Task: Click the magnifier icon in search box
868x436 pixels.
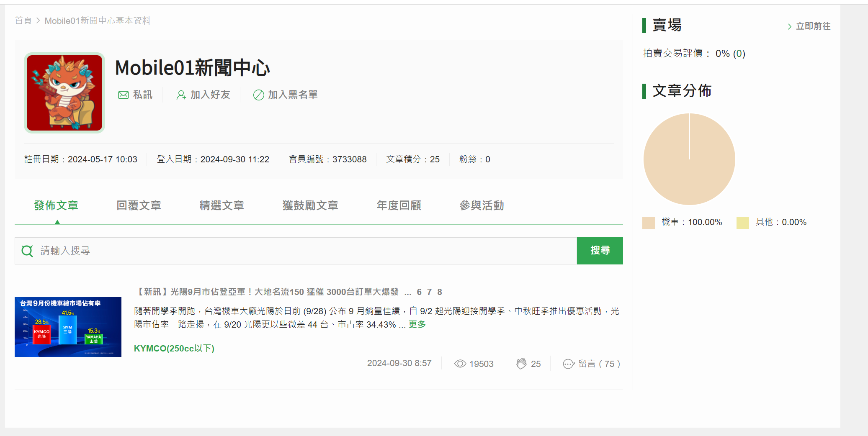Action: click(x=27, y=251)
